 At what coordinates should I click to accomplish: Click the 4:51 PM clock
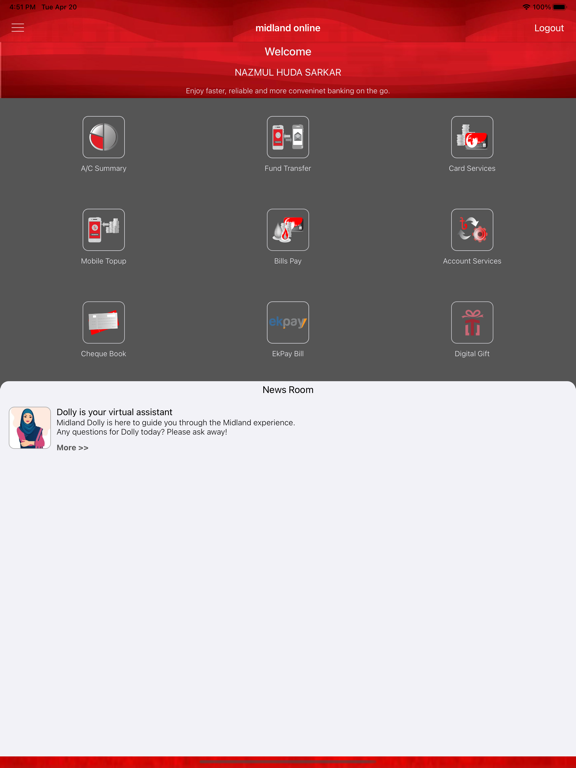point(23,7)
